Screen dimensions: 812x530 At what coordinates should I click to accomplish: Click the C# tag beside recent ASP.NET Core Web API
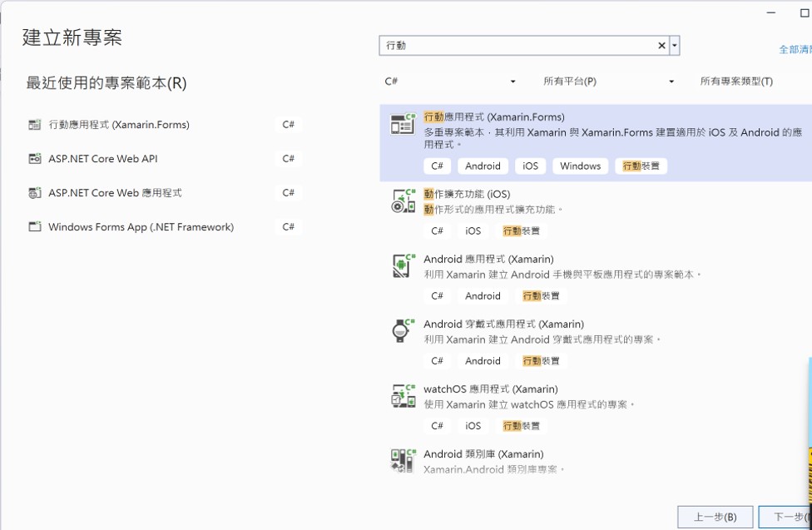(x=288, y=159)
